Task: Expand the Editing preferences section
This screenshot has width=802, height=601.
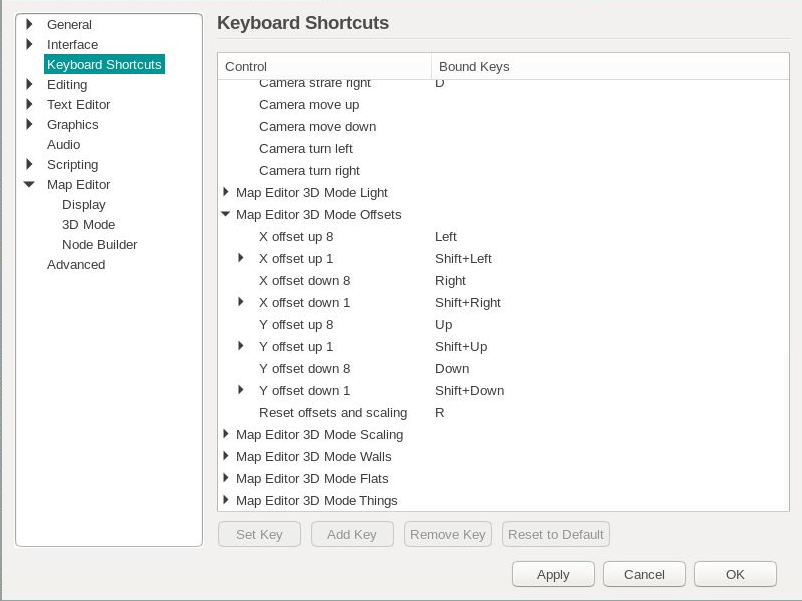Action: pyautogui.click(x=30, y=84)
